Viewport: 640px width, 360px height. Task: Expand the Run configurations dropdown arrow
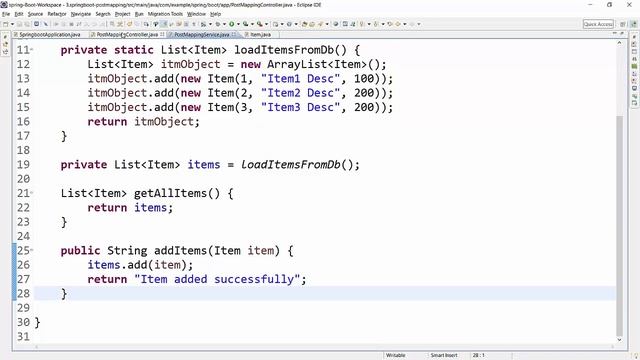(238, 24)
